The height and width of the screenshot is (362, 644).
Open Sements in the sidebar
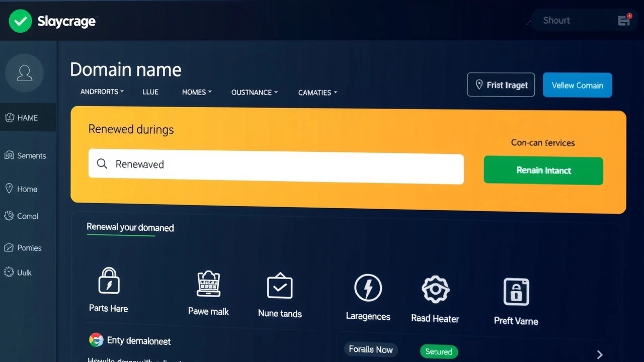tap(25, 156)
